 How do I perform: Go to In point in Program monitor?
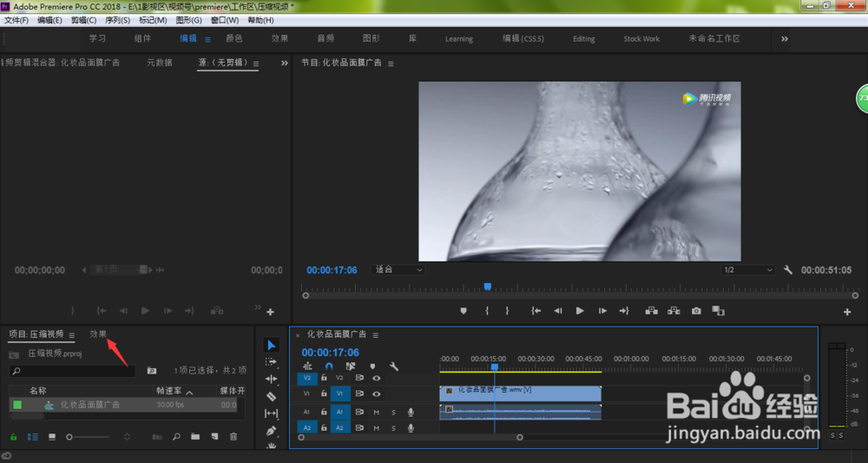coord(536,311)
